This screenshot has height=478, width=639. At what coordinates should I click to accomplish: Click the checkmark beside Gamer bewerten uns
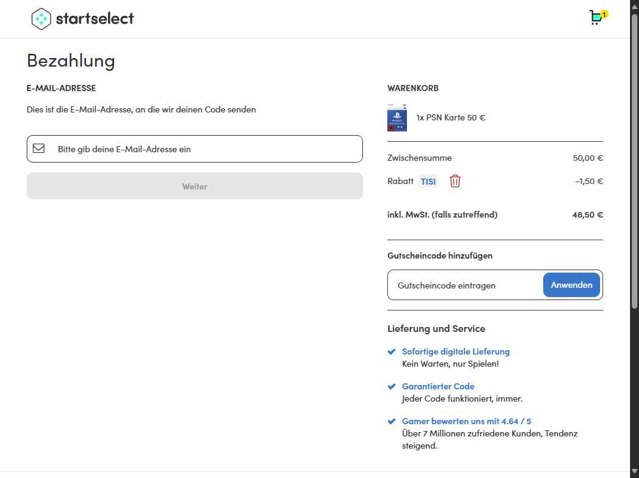[392, 421]
